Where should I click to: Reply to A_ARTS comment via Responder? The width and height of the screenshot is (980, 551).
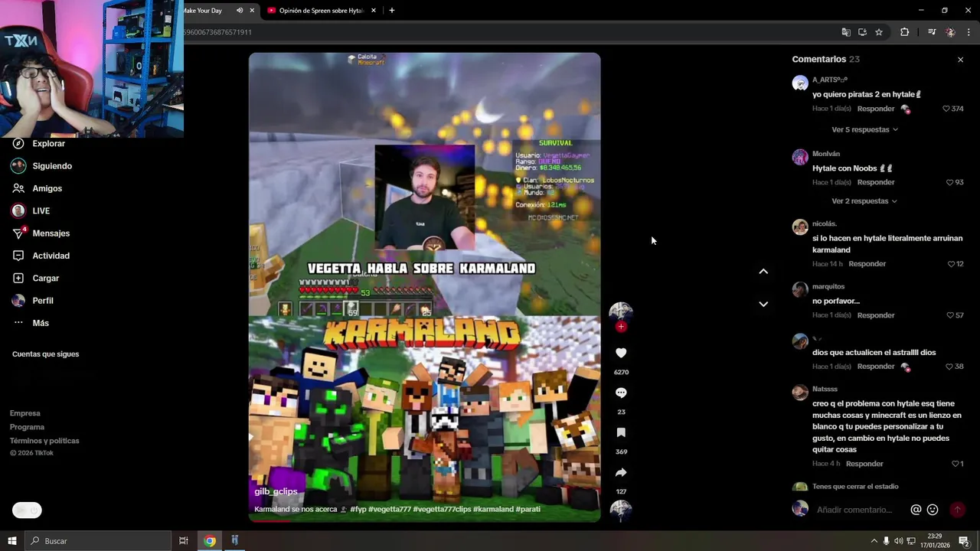(876, 109)
